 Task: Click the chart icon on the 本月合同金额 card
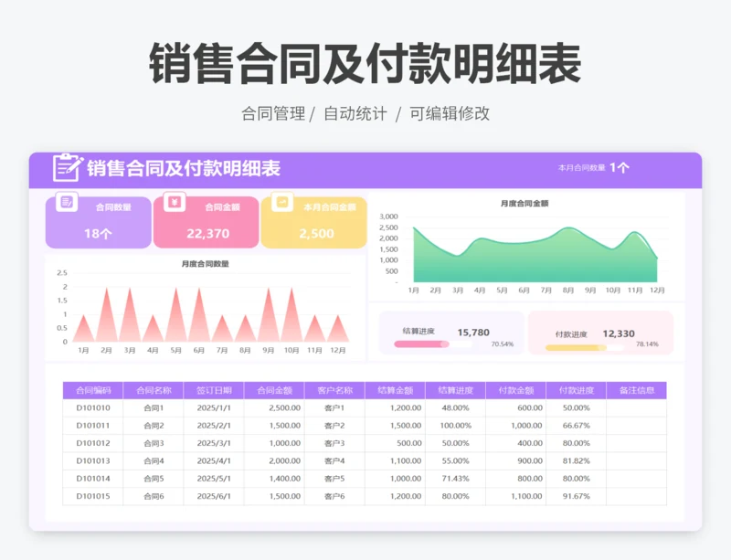282,202
